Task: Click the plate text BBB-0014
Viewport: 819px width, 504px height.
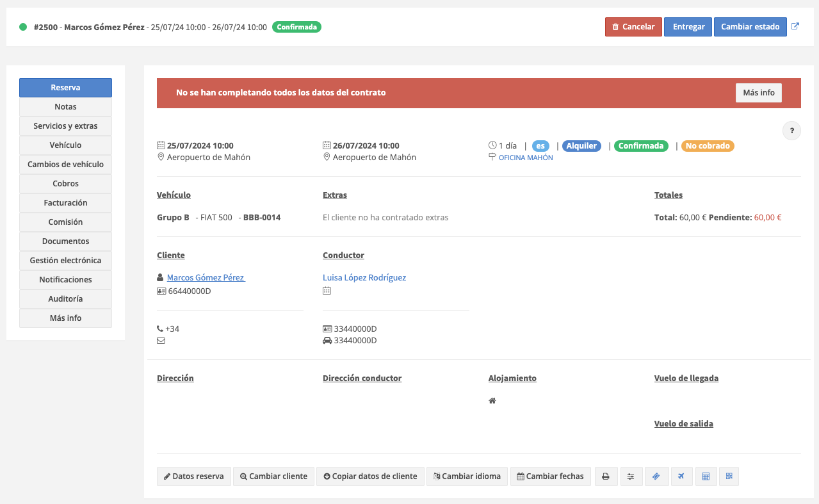Action: click(262, 218)
